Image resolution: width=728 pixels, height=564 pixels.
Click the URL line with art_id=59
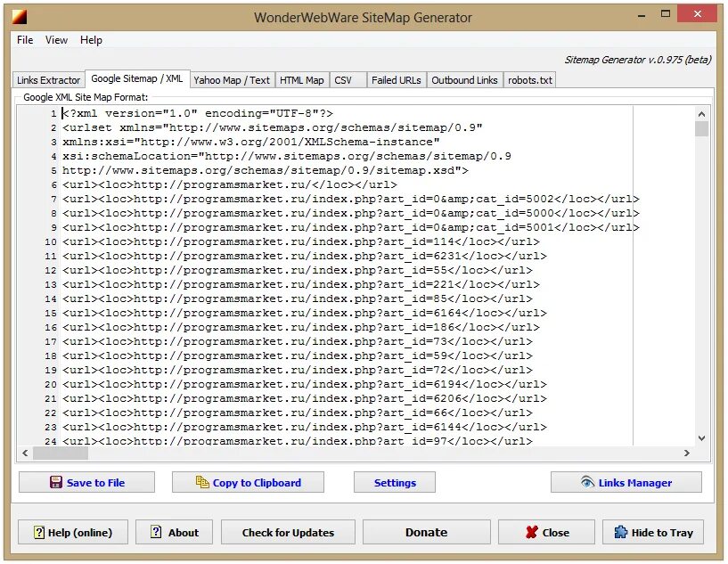pos(297,356)
